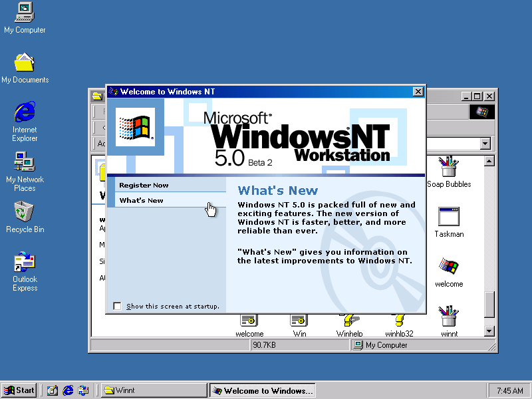Click Outlook Express quick launch icon
The width and height of the screenshot is (532, 399).
[x=83, y=390]
